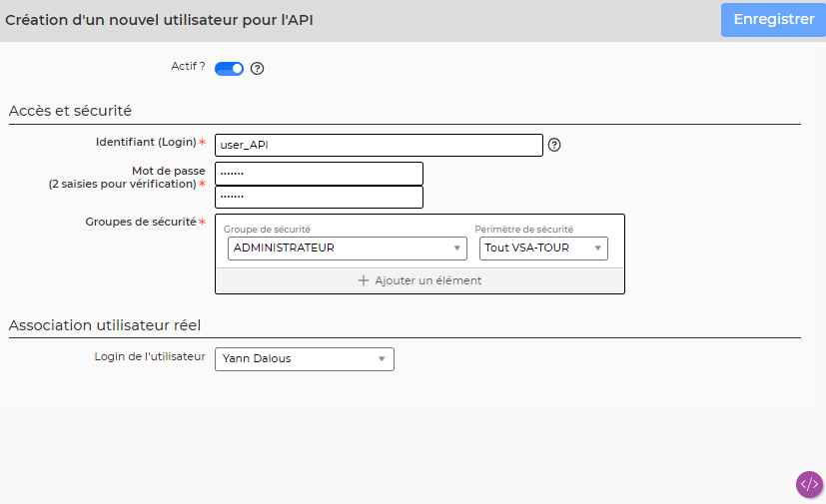Add a security group with Ajouter un élément
Image resolution: width=826 pixels, height=504 pixels.
[x=419, y=280]
